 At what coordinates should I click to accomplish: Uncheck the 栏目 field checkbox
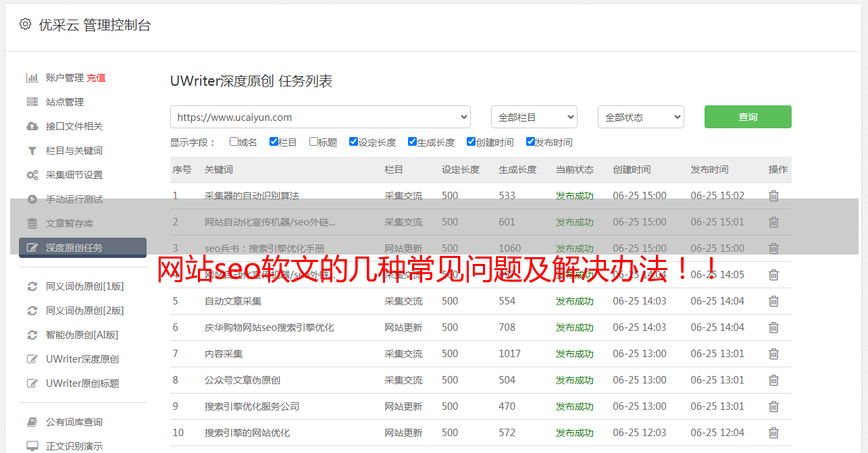coord(274,142)
